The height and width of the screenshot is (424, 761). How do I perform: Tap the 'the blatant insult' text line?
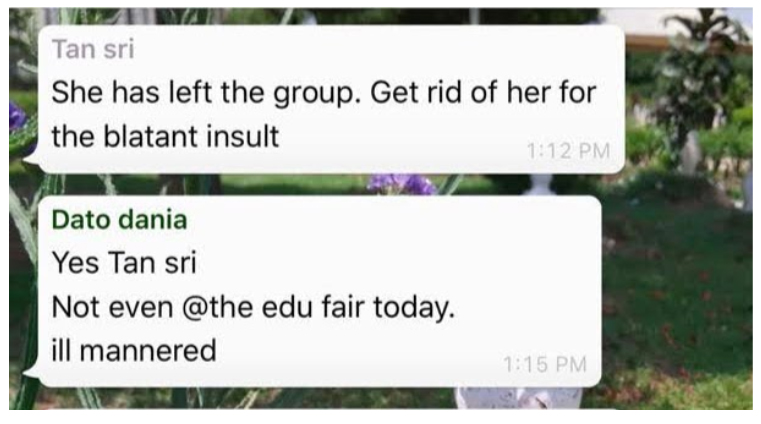(x=165, y=136)
